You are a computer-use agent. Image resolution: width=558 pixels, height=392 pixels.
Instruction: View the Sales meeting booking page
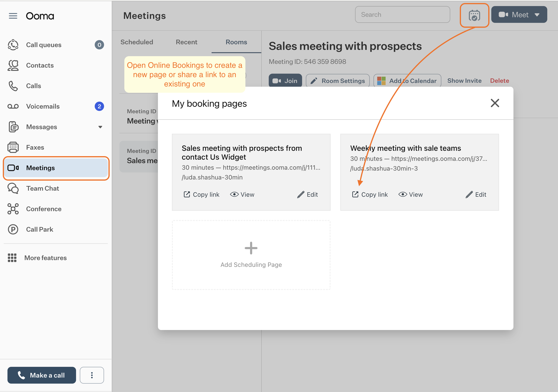[242, 195]
